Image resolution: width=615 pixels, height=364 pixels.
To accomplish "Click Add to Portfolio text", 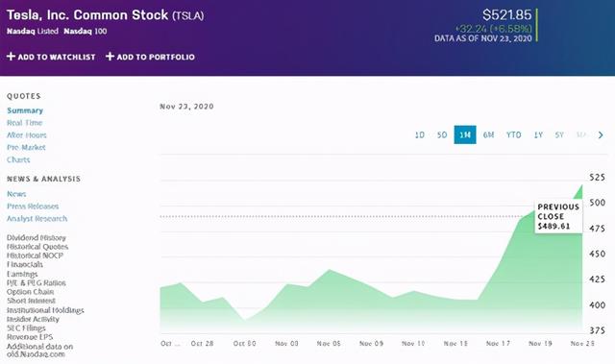I will pos(156,57).
